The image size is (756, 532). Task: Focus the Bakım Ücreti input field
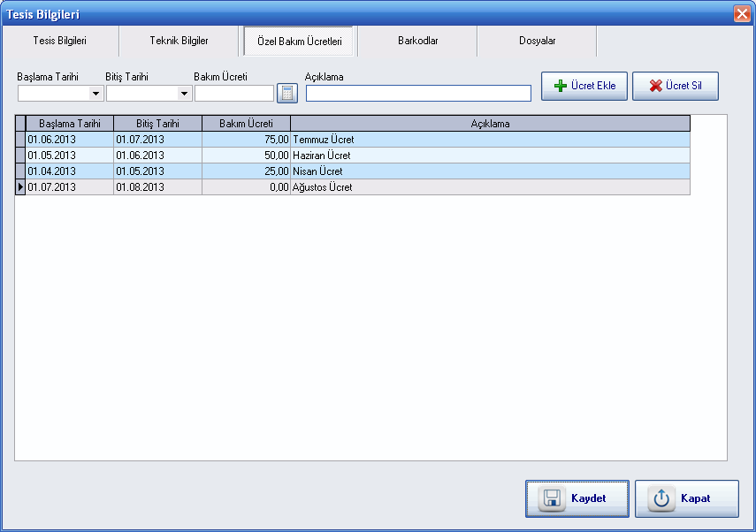[234, 94]
